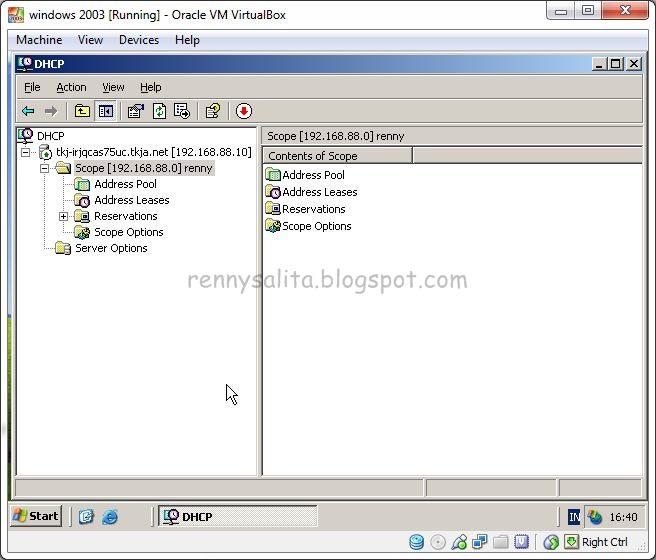Click VirtualBox USB status icon
Screen dimensions: 656x560
point(459,542)
